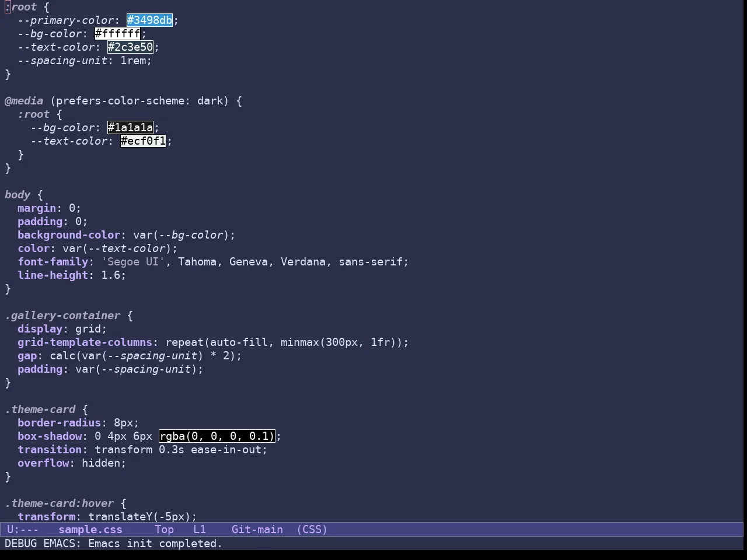Click the .theme-card selector
This screenshot has width=747, height=560.
point(40,409)
